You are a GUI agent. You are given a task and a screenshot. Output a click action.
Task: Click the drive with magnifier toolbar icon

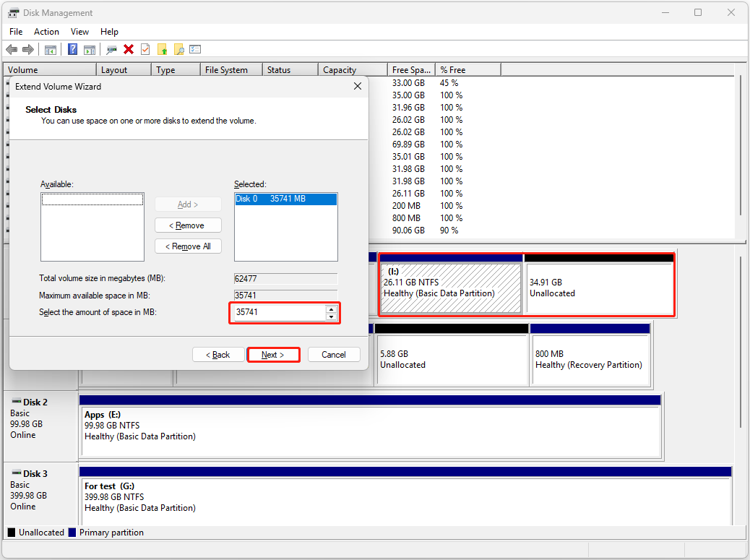click(x=112, y=49)
